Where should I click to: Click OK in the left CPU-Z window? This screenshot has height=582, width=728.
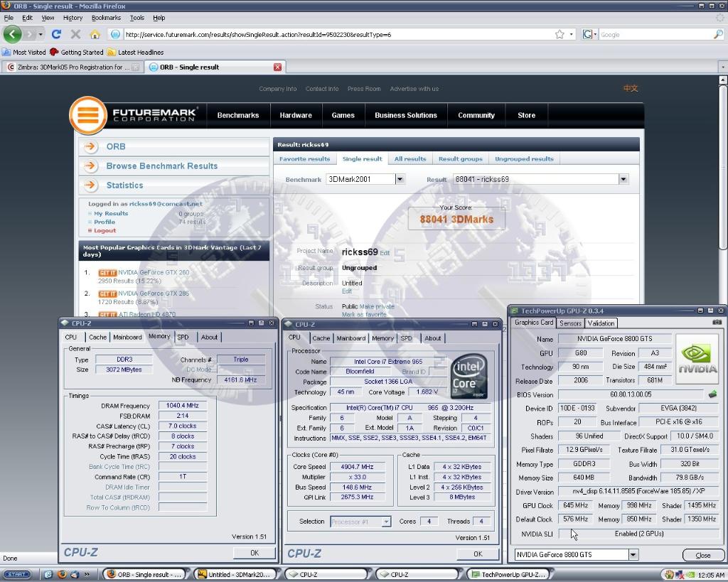[x=255, y=553]
